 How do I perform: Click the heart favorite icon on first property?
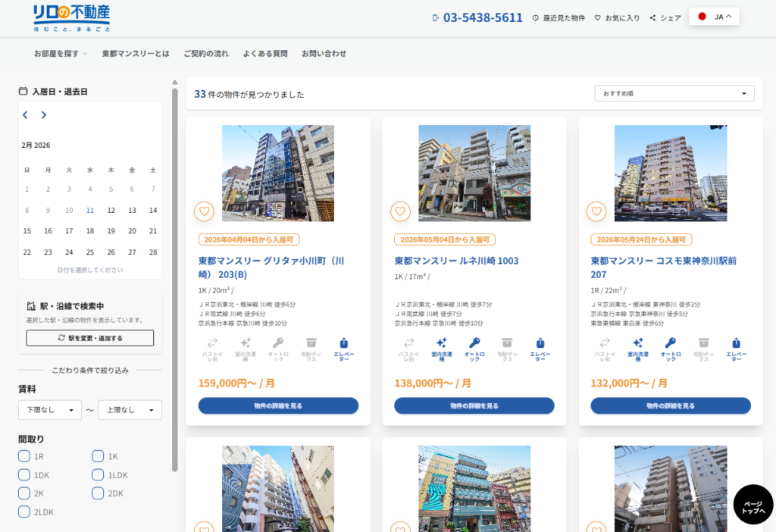[204, 211]
